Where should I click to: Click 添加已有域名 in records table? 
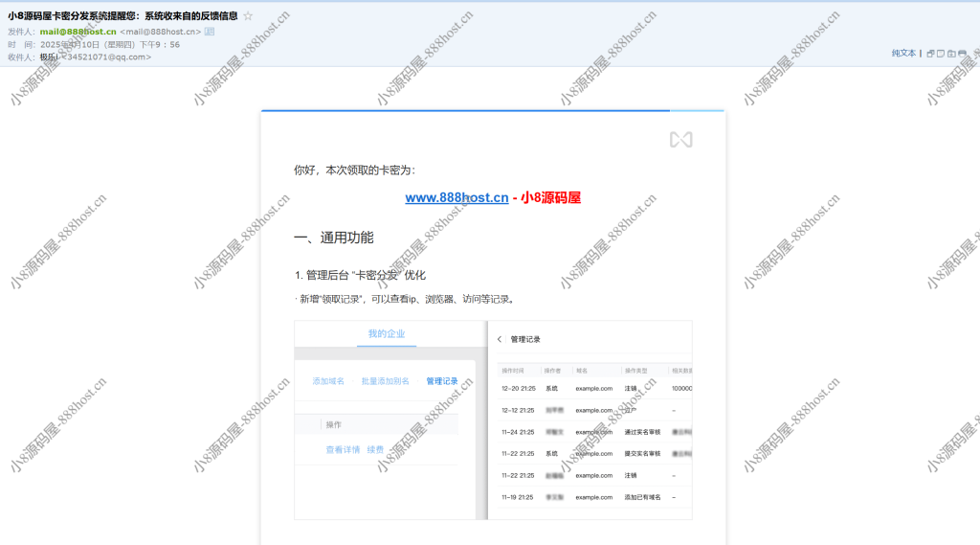pyautogui.click(x=642, y=497)
